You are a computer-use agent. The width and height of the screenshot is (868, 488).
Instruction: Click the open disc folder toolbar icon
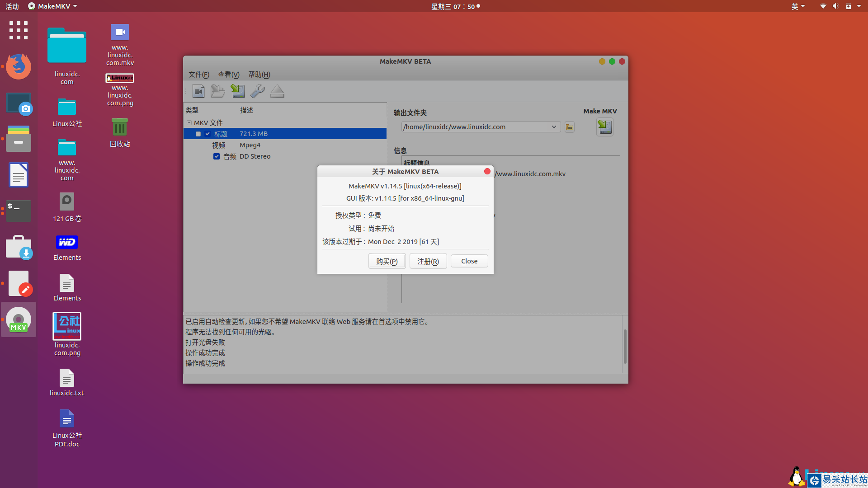coord(218,91)
